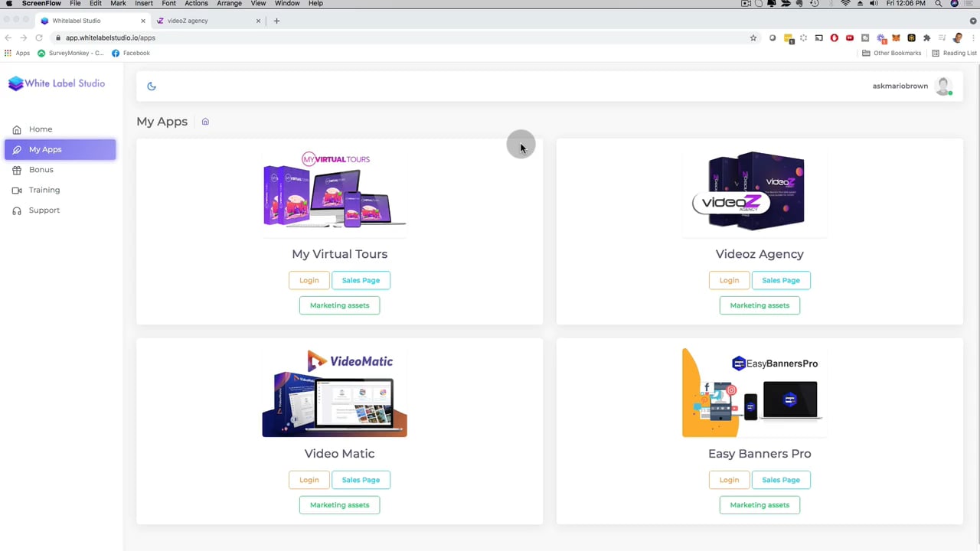Open the ScreenFlow Insert menu
The image size is (980, 551).
click(143, 4)
